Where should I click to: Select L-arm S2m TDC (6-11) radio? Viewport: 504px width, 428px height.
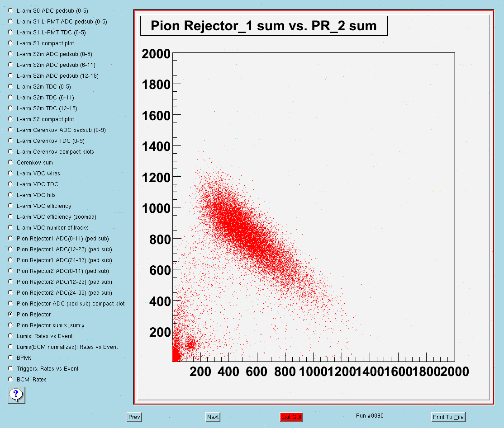pyautogui.click(x=10, y=97)
